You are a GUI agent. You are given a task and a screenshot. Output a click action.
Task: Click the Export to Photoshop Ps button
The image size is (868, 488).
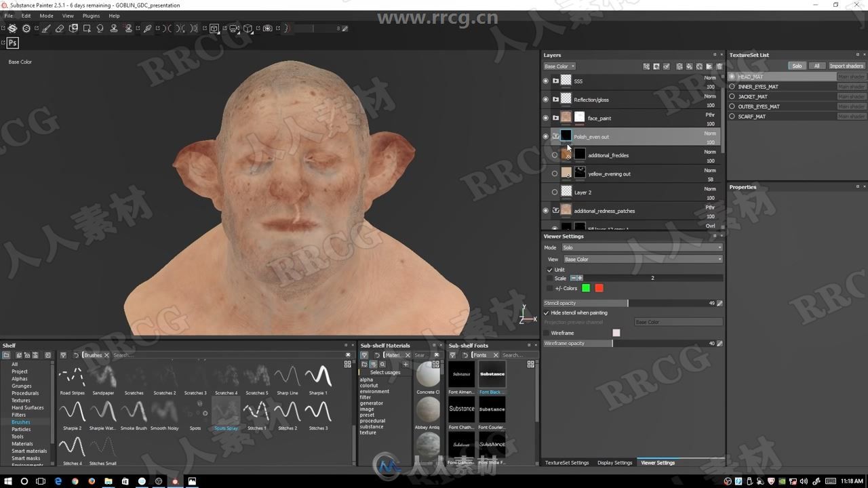[12, 43]
